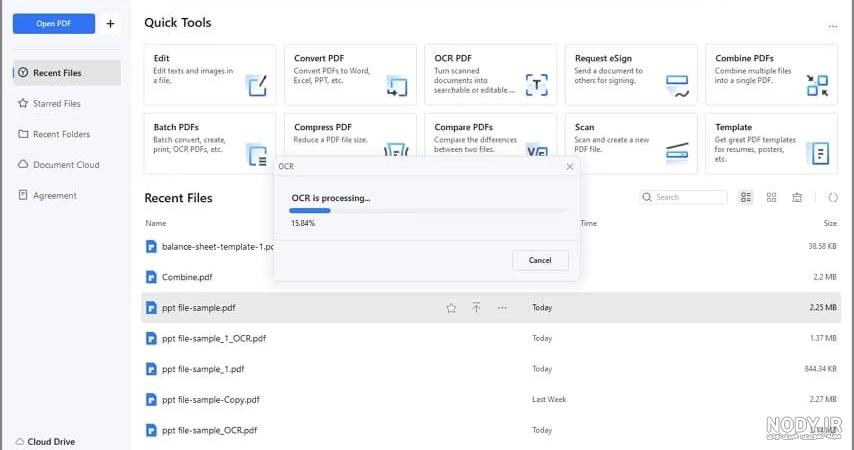Viewport: 854px width, 450px height.
Task: Select Recent Files in the sidebar
Action: click(x=67, y=73)
